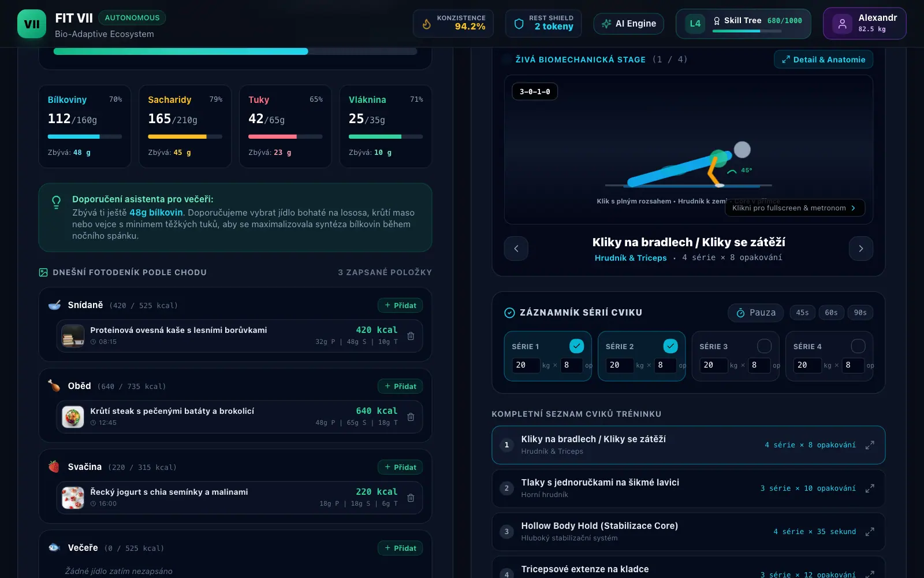Uncheck Série 2 completion checkbox
This screenshot has width=924, height=578.
[x=670, y=346]
